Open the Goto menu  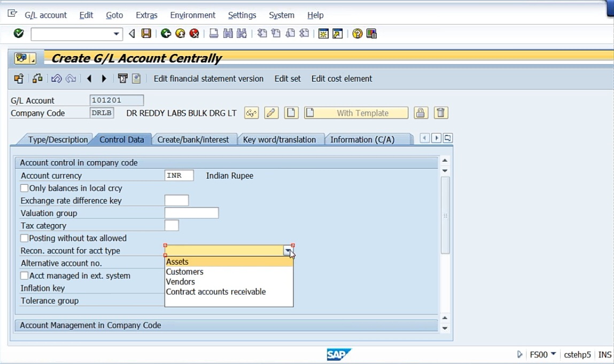114,15
